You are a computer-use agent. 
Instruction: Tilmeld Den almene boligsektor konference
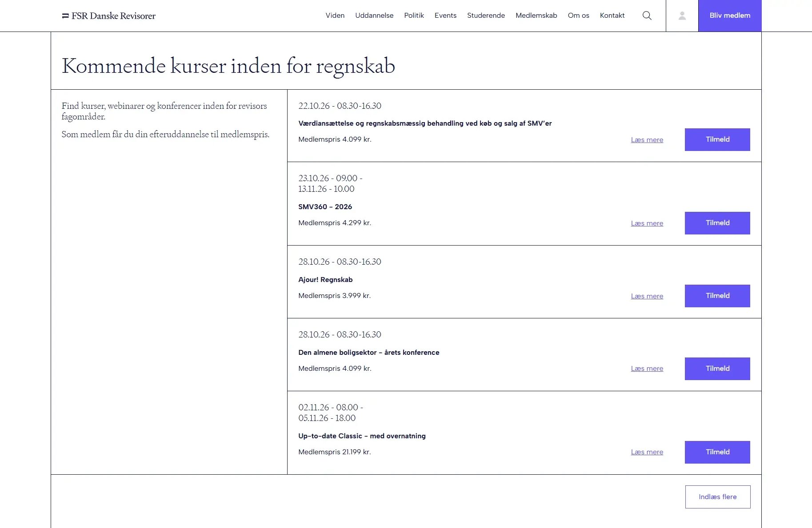pos(717,369)
